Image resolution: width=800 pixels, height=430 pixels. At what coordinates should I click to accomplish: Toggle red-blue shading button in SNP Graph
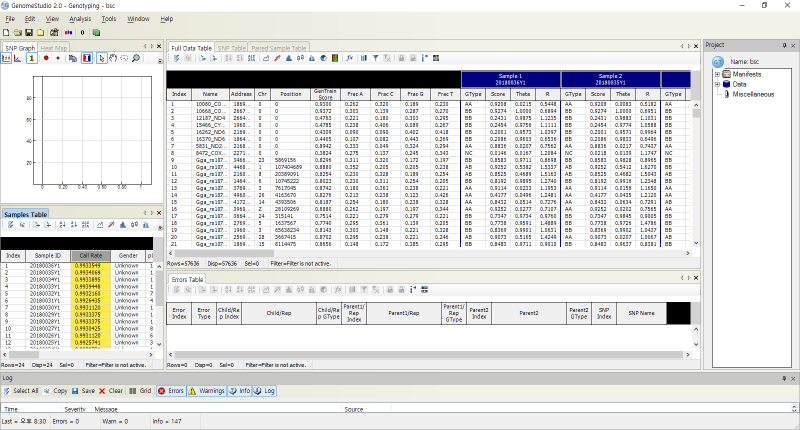click(87, 58)
